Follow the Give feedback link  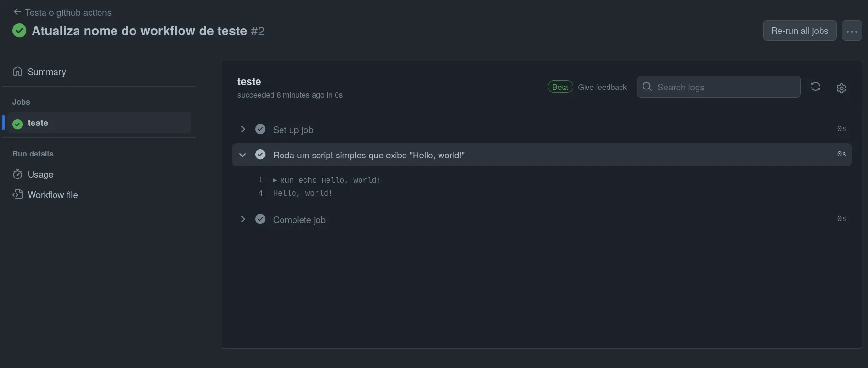[602, 87]
